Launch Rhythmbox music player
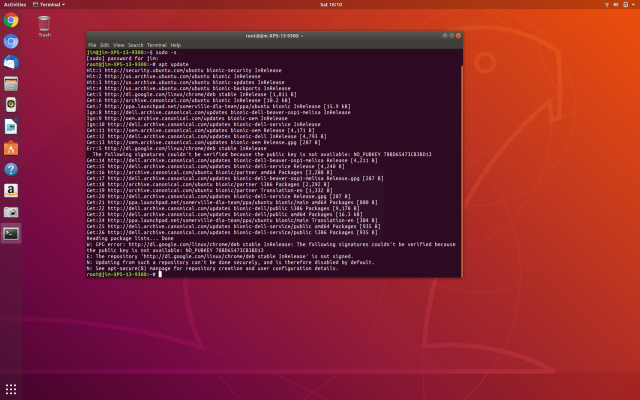Viewport: 640px width, 400px height. click(11, 104)
